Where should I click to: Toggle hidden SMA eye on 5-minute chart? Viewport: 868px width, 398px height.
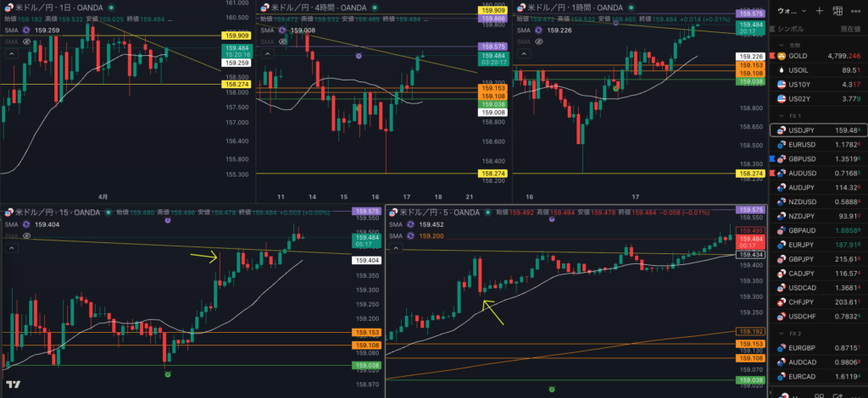click(x=410, y=235)
